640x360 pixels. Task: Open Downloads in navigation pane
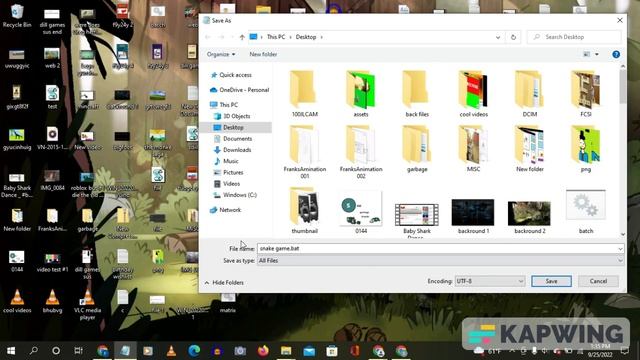pos(236,150)
